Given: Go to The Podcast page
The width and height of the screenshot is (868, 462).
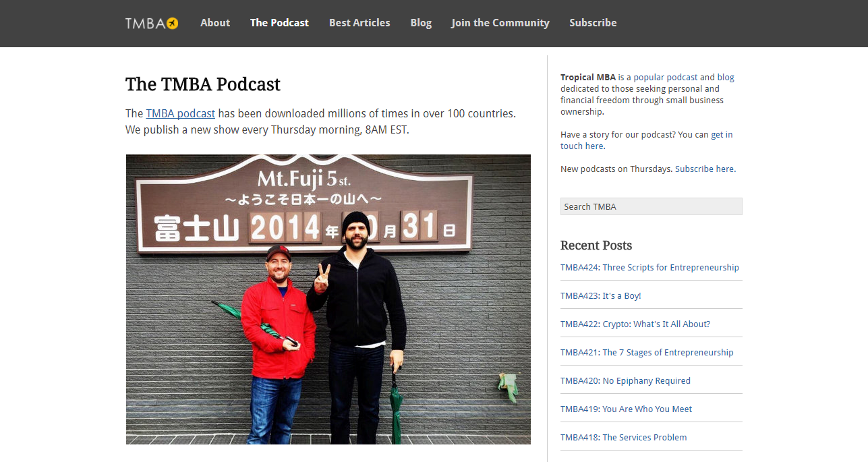Looking at the screenshot, I should tap(279, 22).
